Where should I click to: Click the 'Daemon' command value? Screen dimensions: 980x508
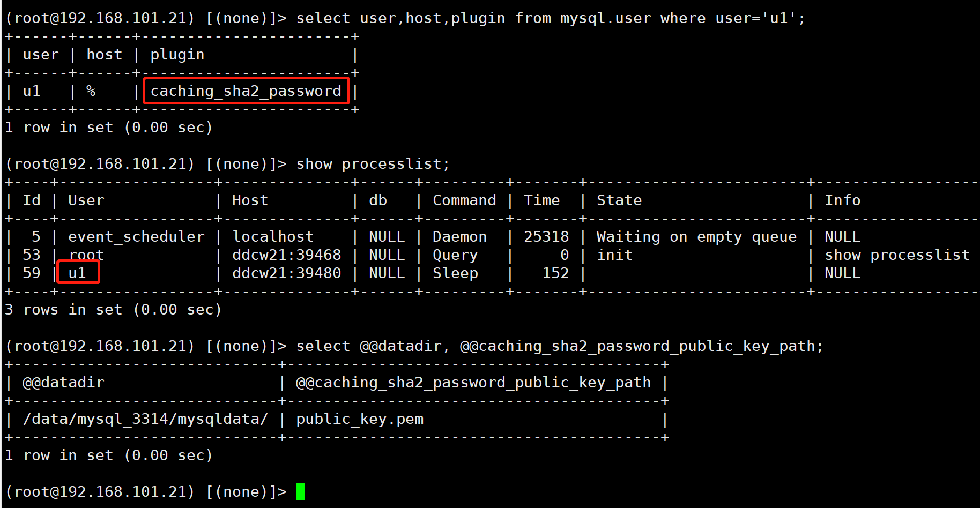pos(459,237)
